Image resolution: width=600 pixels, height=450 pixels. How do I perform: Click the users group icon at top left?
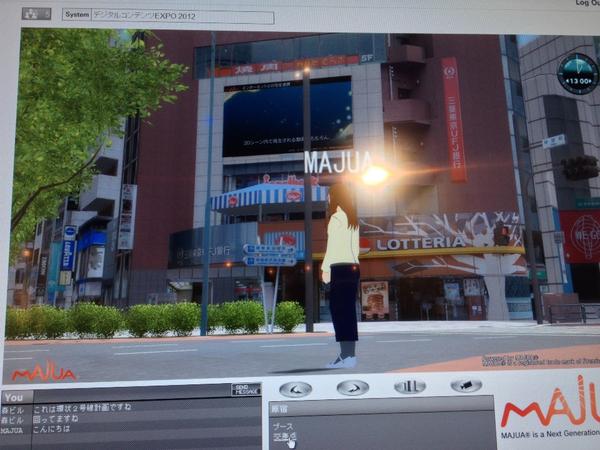[x=36, y=14]
